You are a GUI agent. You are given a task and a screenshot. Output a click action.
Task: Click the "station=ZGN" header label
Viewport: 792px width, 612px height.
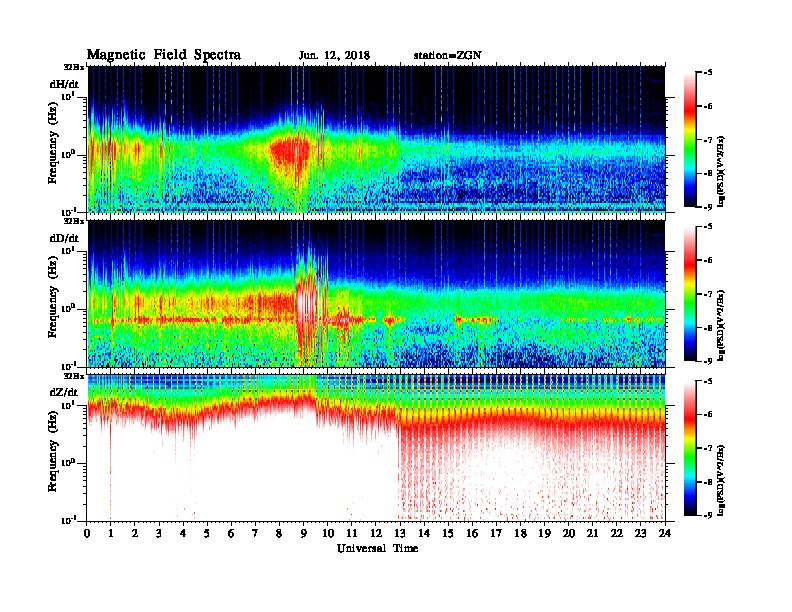click(x=447, y=56)
